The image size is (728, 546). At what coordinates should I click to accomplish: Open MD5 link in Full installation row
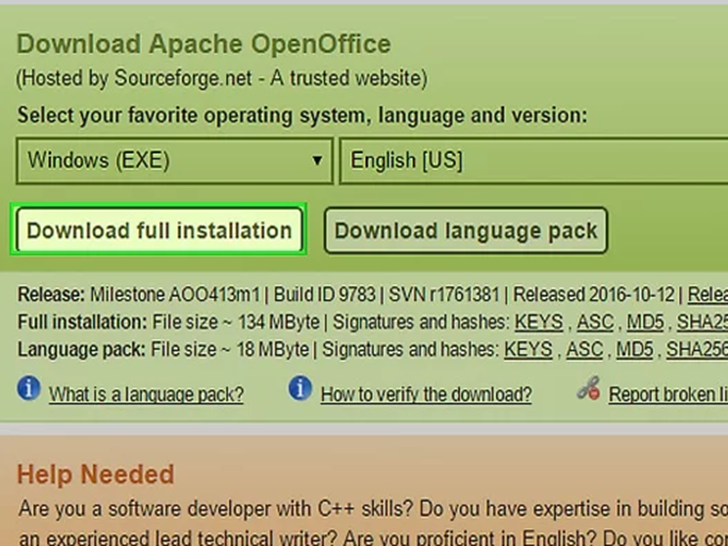[x=645, y=322]
